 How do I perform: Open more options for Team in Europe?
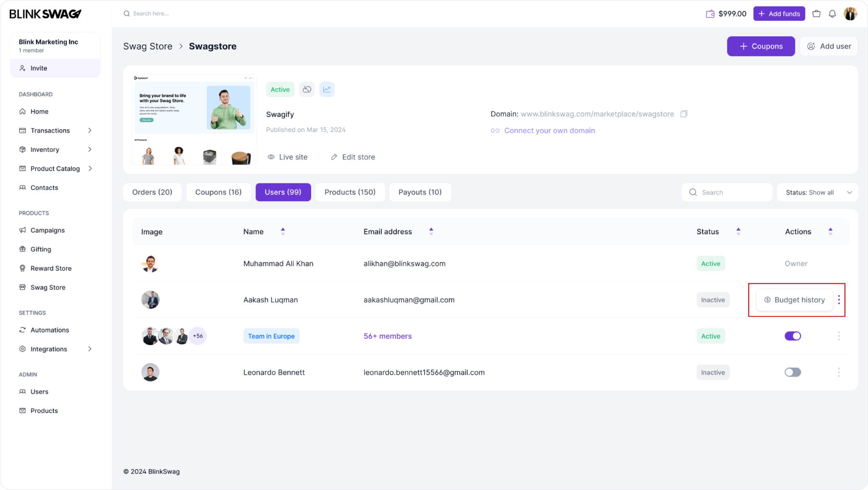coord(839,336)
